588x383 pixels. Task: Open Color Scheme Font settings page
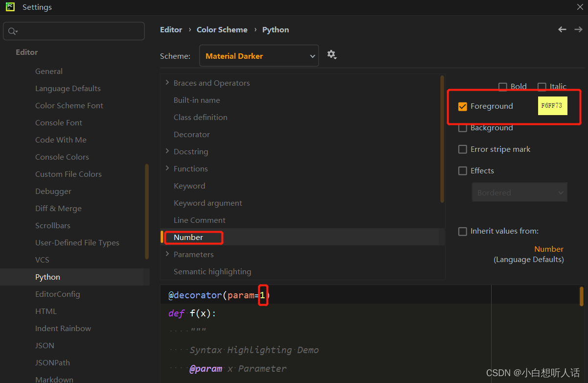tap(69, 105)
